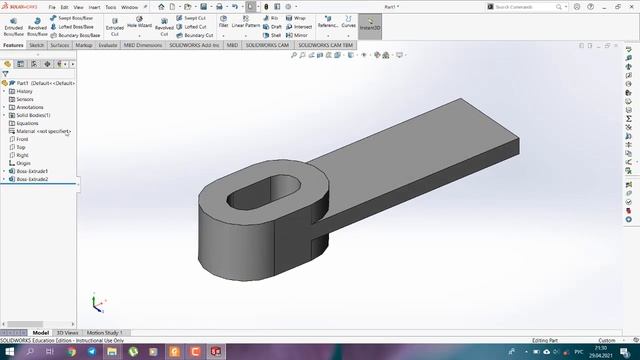Click the Zoom to Fit view icon
Screen dimensions: 640x360
pos(293,55)
